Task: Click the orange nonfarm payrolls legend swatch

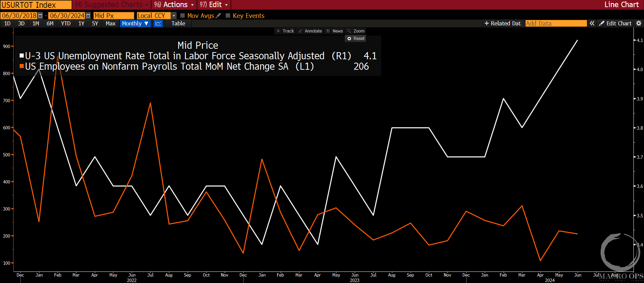Action: click(x=22, y=66)
